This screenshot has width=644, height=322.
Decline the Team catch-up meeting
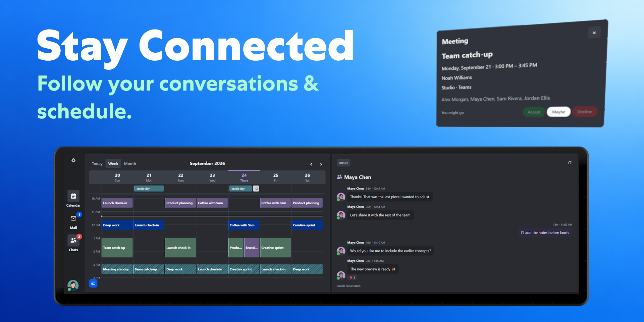585,112
